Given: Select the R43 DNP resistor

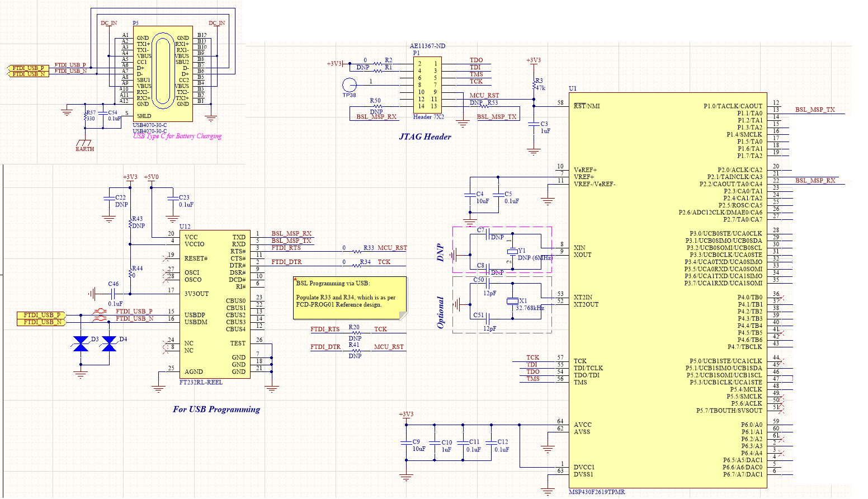Looking at the screenshot, I should click(x=130, y=223).
